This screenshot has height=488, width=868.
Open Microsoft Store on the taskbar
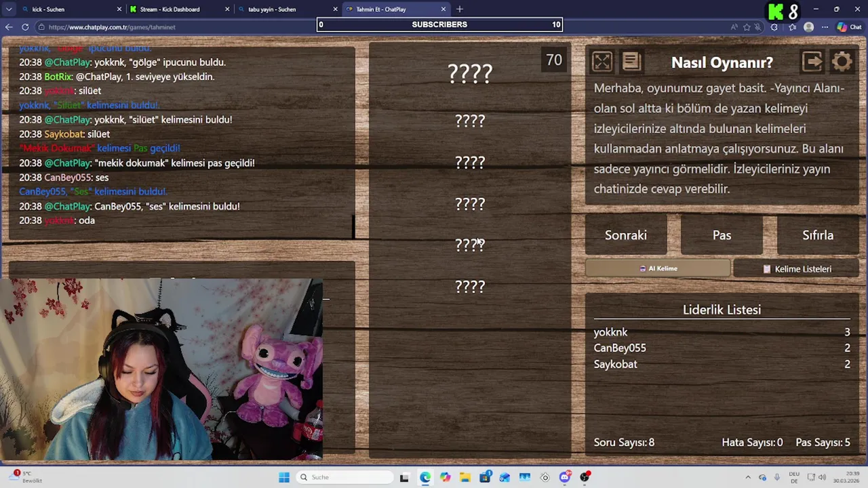(x=485, y=477)
